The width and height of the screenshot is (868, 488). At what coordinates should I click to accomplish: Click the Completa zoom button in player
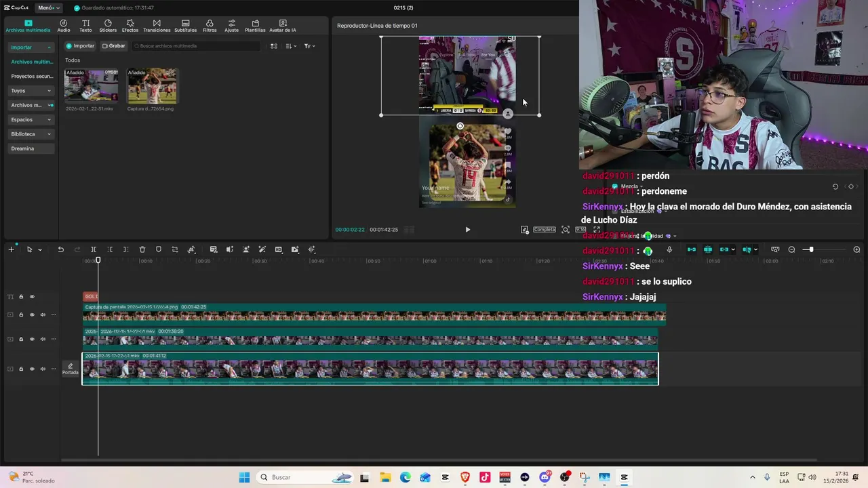tap(544, 230)
